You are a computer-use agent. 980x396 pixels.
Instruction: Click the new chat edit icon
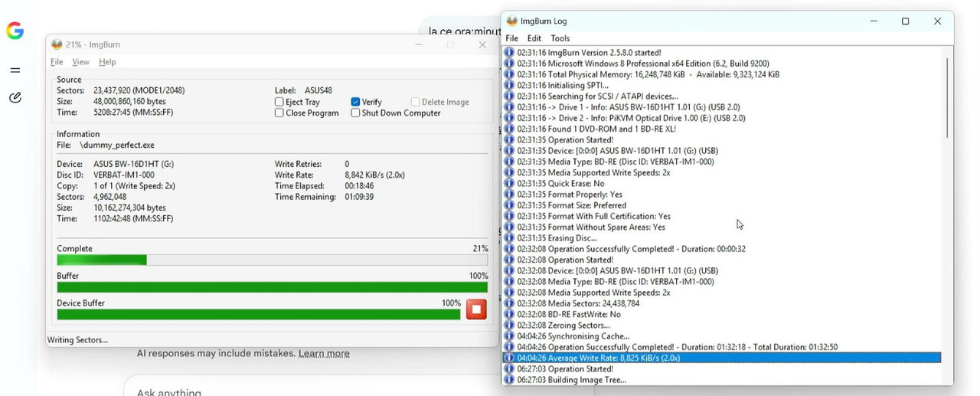pos(15,97)
